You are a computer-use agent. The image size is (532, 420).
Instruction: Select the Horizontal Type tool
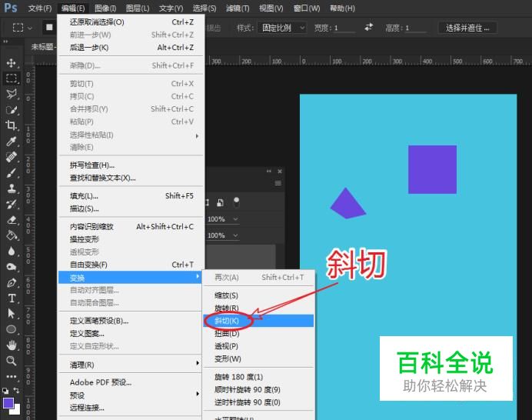click(12, 298)
